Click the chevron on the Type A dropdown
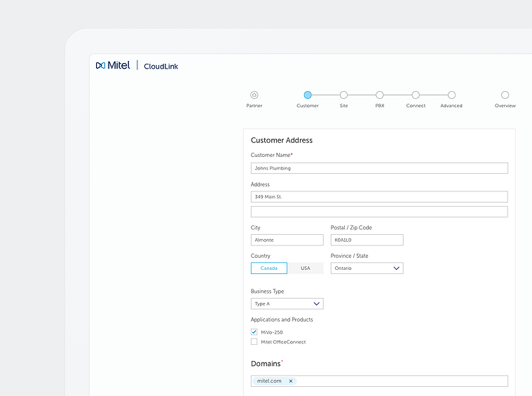 tap(317, 303)
